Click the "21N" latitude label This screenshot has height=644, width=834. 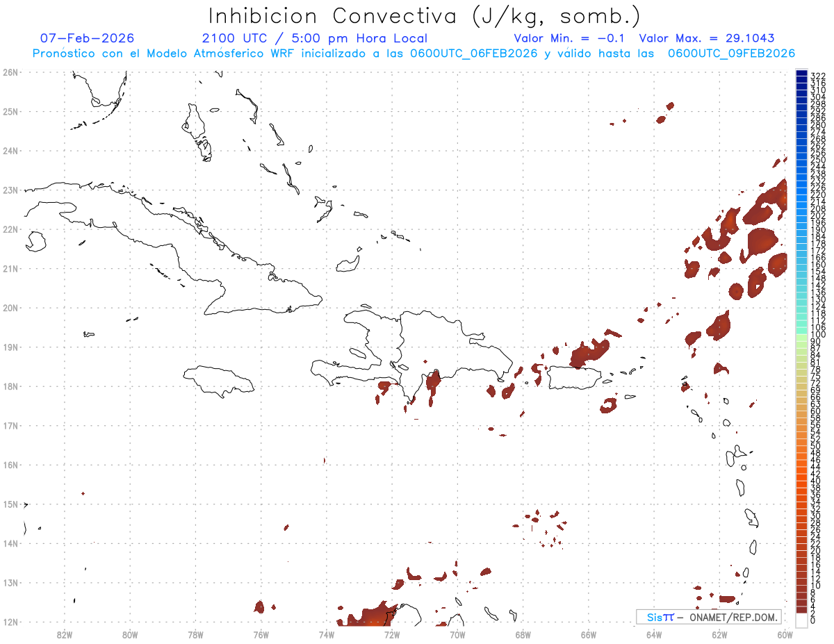(x=10, y=268)
